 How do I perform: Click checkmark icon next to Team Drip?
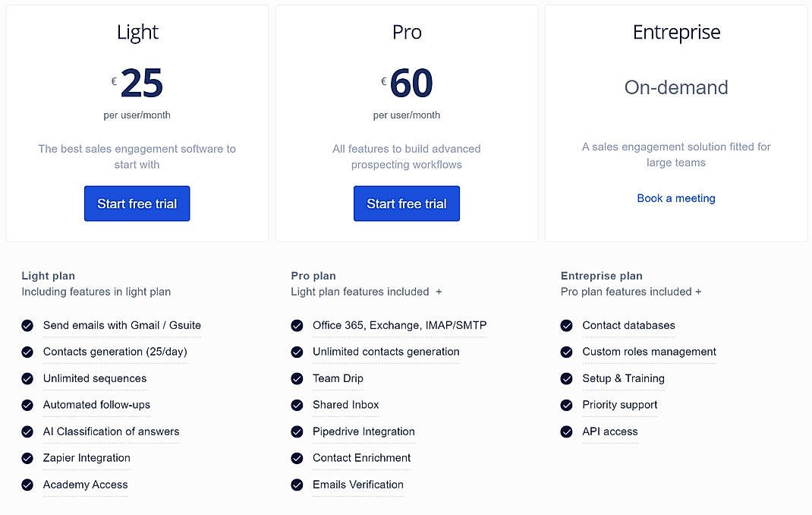pyautogui.click(x=297, y=379)
